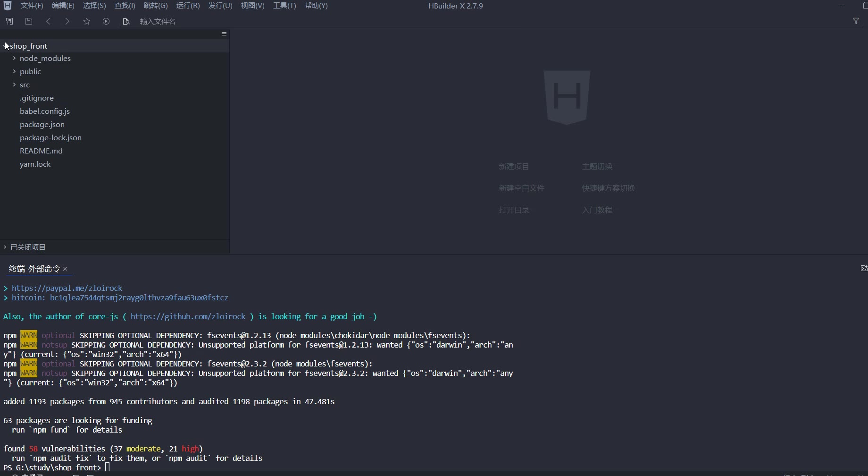Click the 快捷键方案切换 link
868x476 pixels.
(608, 188)
